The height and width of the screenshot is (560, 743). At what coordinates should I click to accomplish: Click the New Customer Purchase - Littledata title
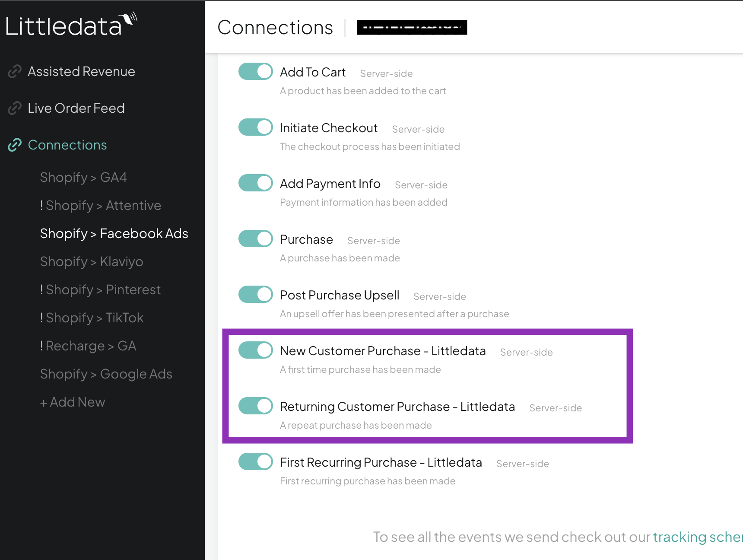click(x=383, y=351)
